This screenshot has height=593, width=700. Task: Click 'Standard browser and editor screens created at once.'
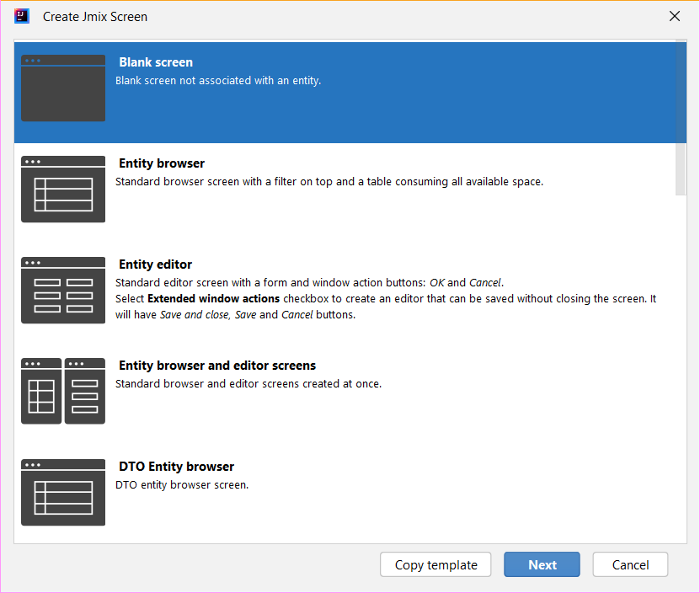248,383
